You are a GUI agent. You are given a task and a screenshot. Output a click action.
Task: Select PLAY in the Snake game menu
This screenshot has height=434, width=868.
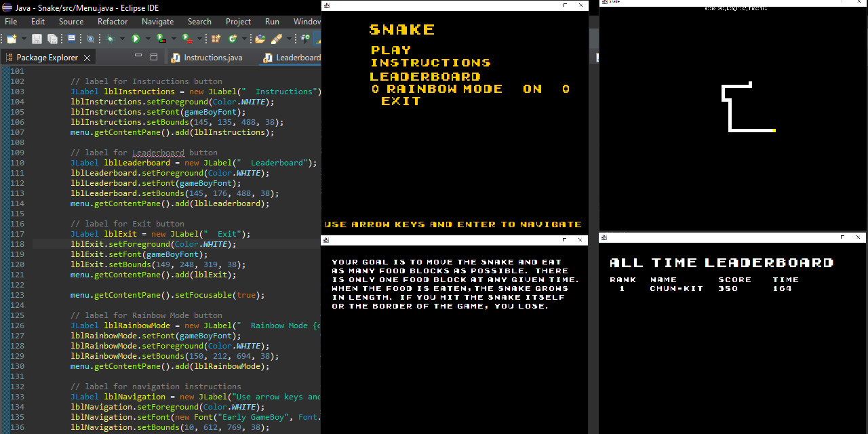[x=391, y=50]
